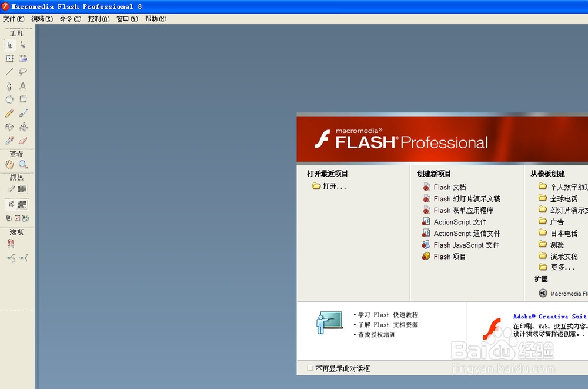Select the Line tool

pyautogui.click(x=9, y=72)
